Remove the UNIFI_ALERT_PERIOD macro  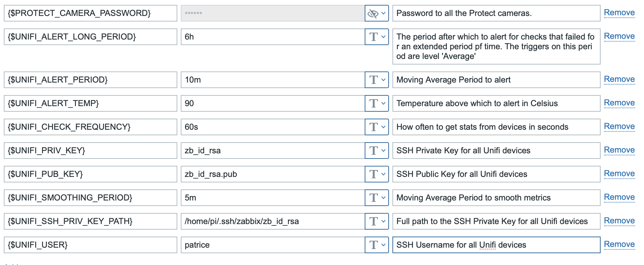[x=619, y=79]
